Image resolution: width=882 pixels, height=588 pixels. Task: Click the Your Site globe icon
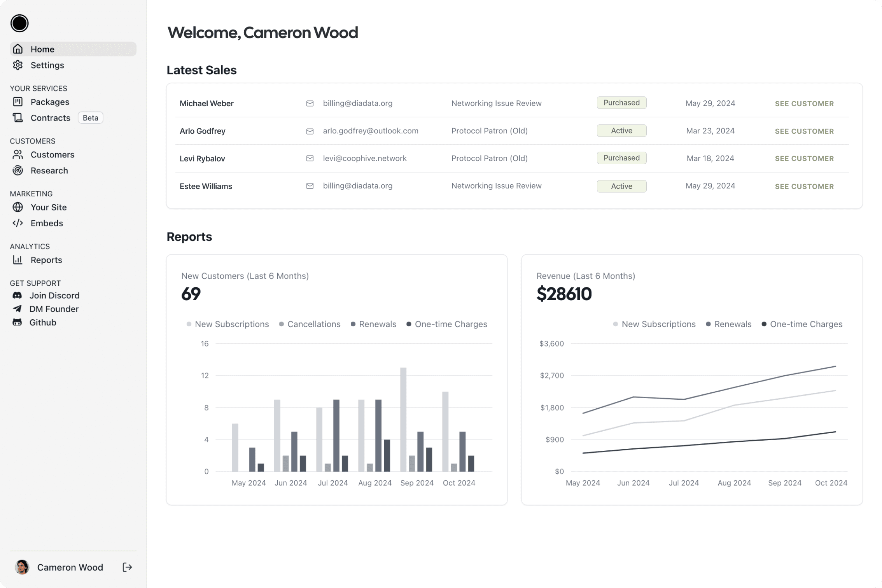tap(18, 207)
